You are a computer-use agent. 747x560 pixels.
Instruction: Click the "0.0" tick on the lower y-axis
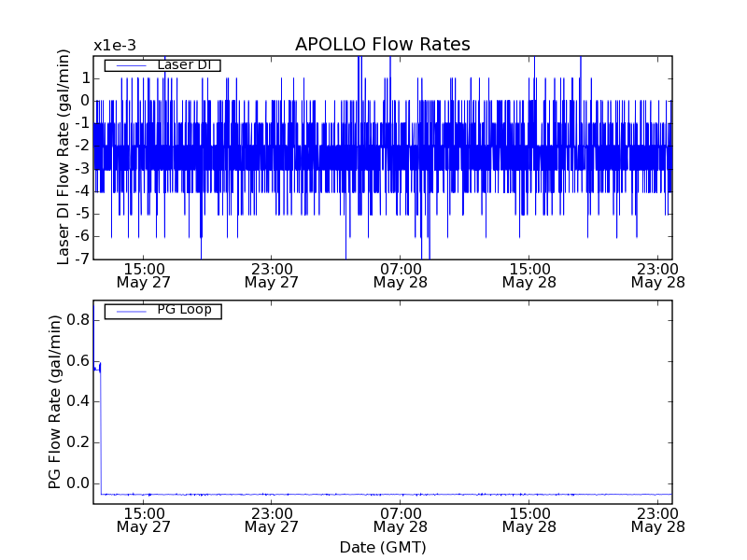[77, 483]
